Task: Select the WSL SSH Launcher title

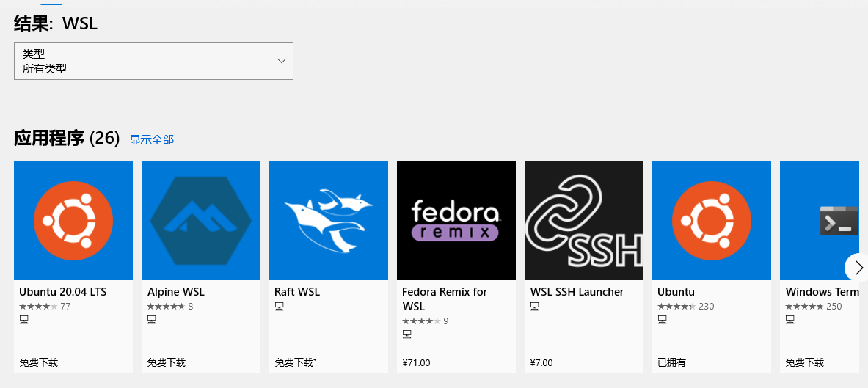Action: [577, 292]
